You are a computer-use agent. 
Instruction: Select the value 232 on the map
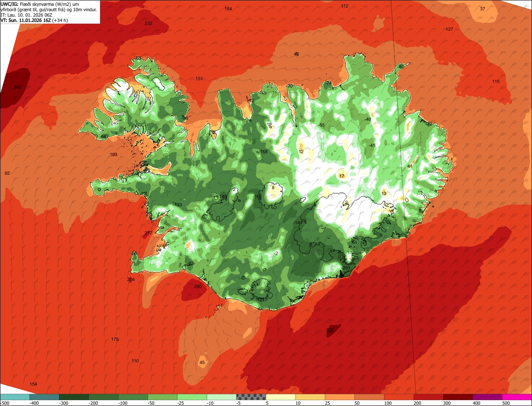tap(148, 23)
